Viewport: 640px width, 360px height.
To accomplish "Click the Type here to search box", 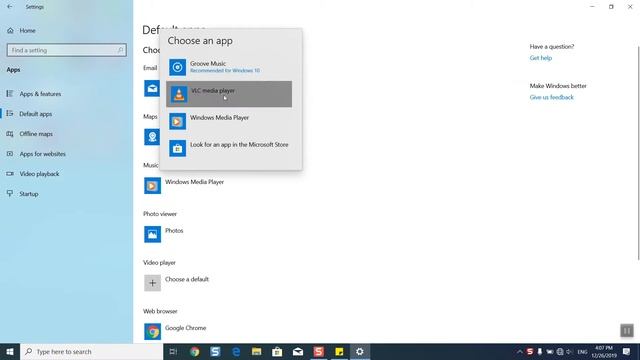I will coord(91,351).
